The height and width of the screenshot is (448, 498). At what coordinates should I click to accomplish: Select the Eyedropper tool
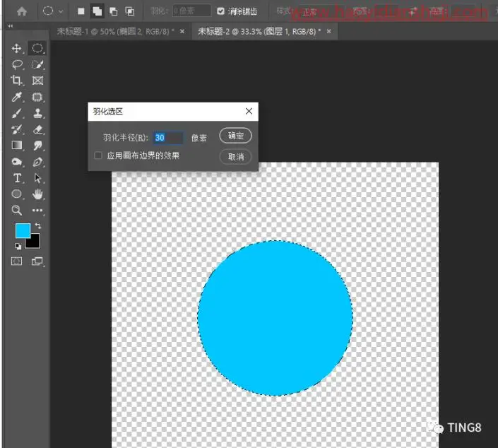[16, 97]
